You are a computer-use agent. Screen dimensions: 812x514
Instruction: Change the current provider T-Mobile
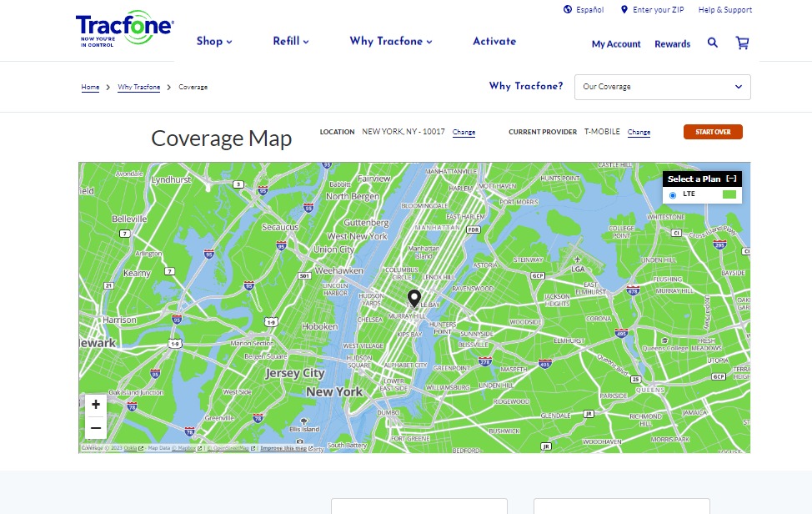click(639, 132)
